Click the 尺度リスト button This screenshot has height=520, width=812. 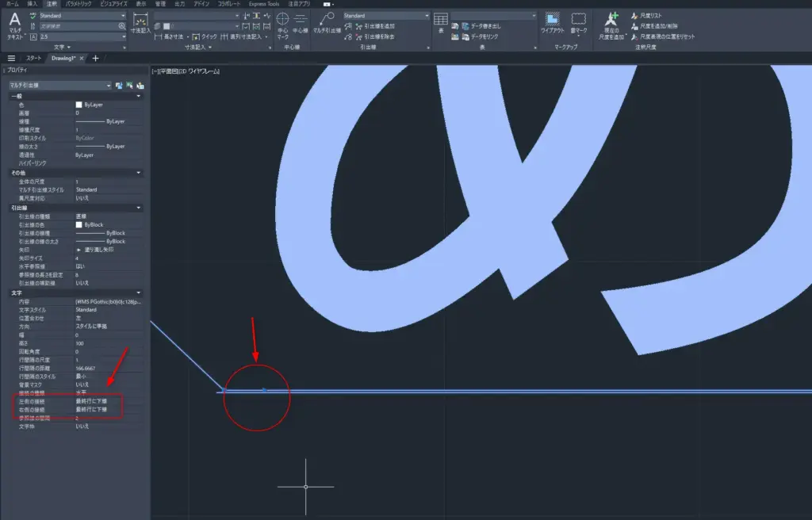point(650,15)
